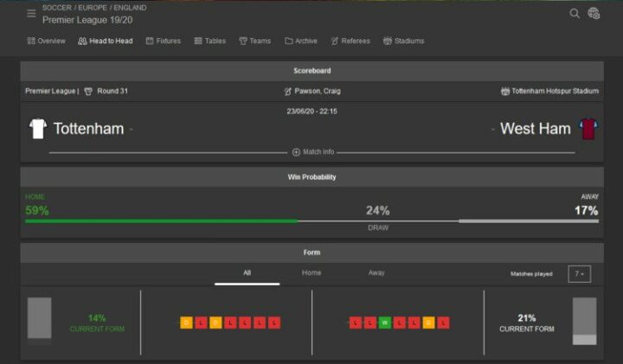Click Tottenham's grey current form bar

(x=39, y=321)
